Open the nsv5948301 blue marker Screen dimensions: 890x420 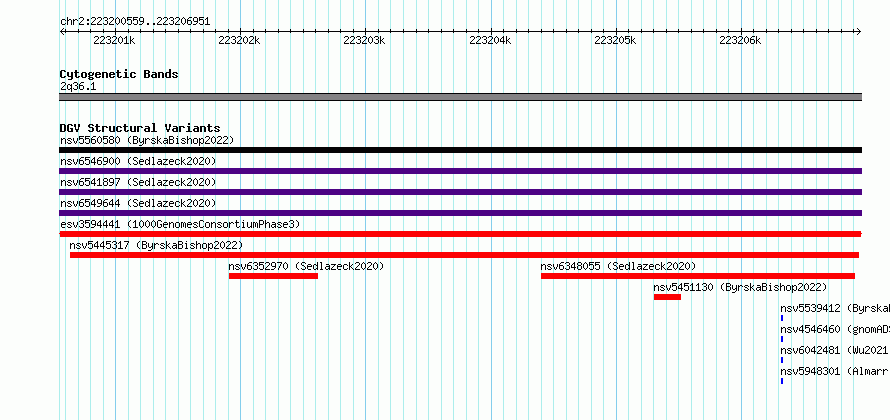[x=782, y=381]
